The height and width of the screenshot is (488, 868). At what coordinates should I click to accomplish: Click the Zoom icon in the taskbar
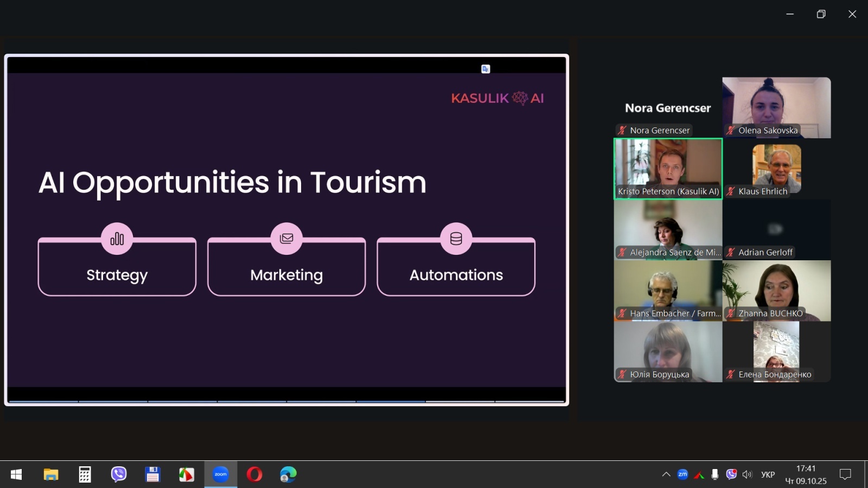tap(220, 474)
